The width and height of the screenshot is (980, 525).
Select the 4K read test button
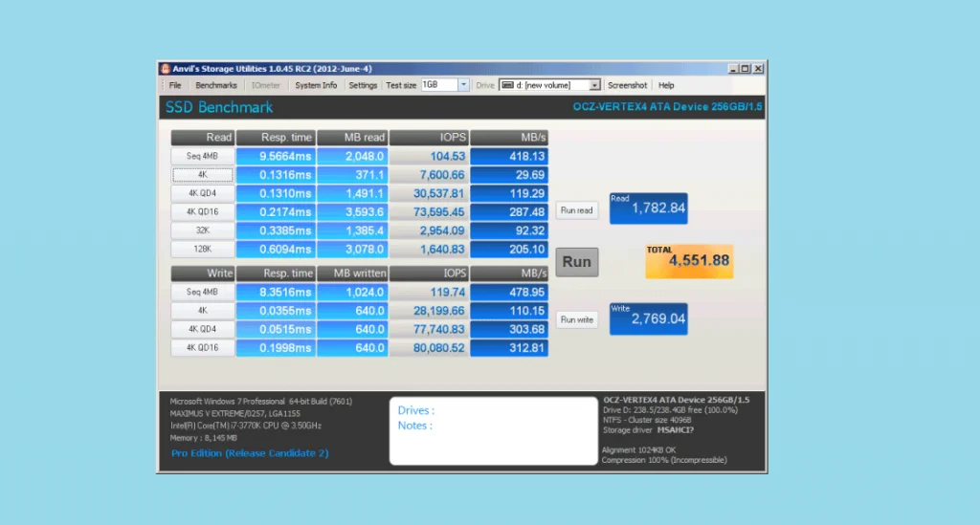point(203,175)
